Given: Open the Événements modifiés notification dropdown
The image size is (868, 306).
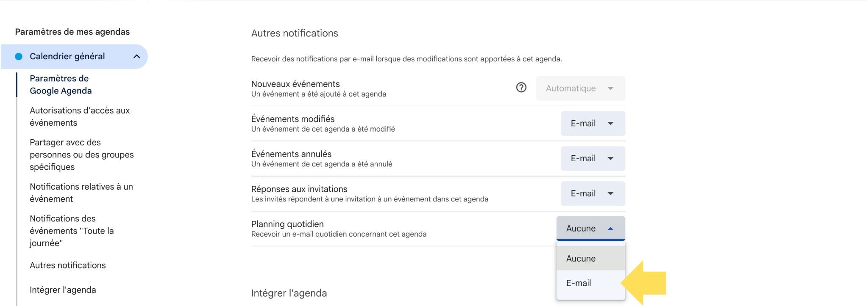Looking at the screenshot, I should [592, 123].
